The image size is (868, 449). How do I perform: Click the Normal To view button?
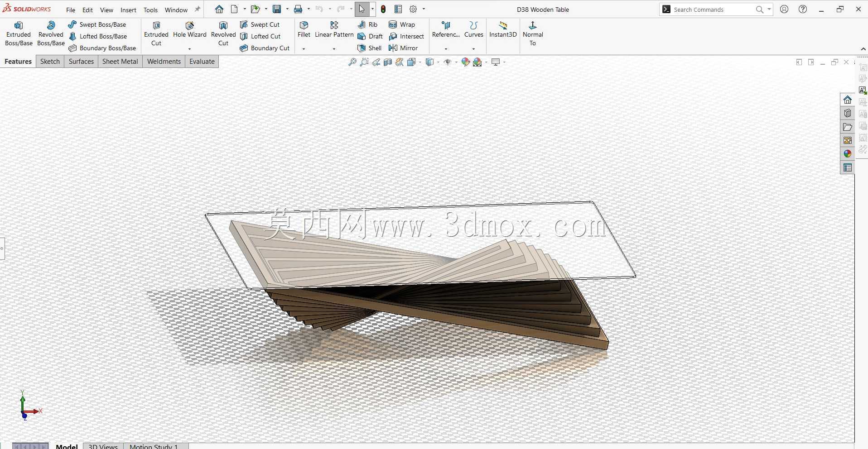533,33
